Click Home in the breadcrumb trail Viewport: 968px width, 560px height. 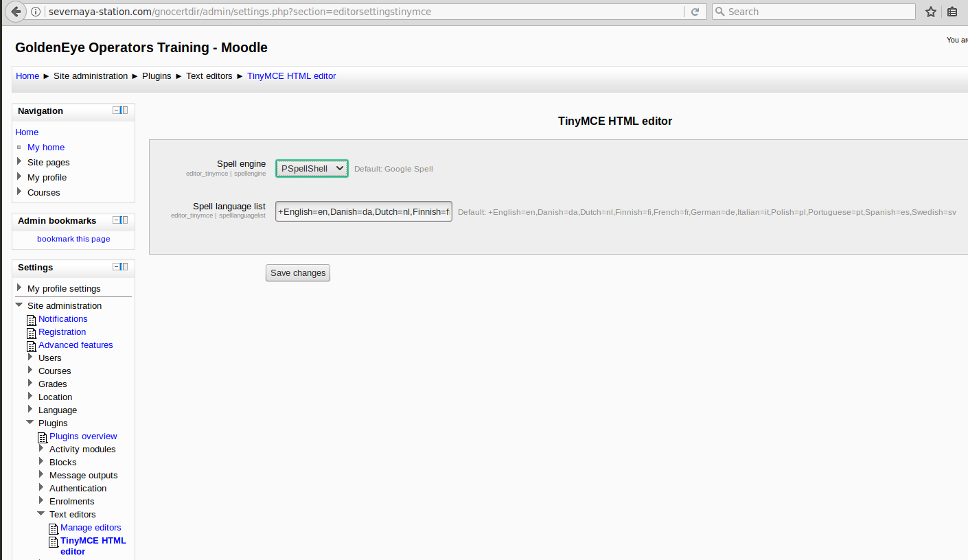pos(27,76)
